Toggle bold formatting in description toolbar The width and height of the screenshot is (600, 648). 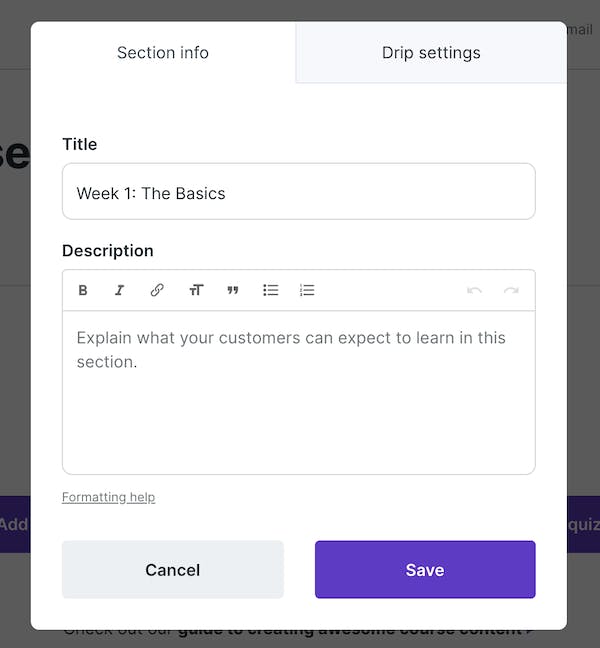click(83, 290)
